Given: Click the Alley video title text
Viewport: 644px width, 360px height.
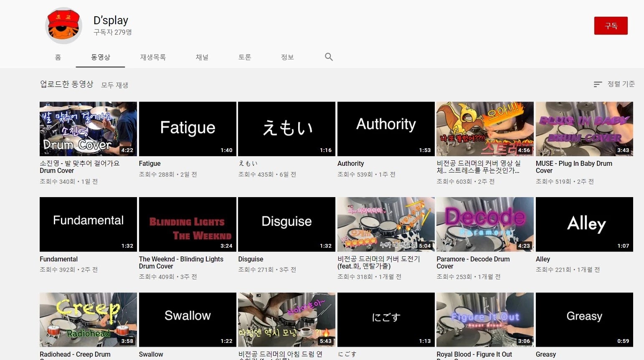Looking at the screenshot, I should 543,259.
